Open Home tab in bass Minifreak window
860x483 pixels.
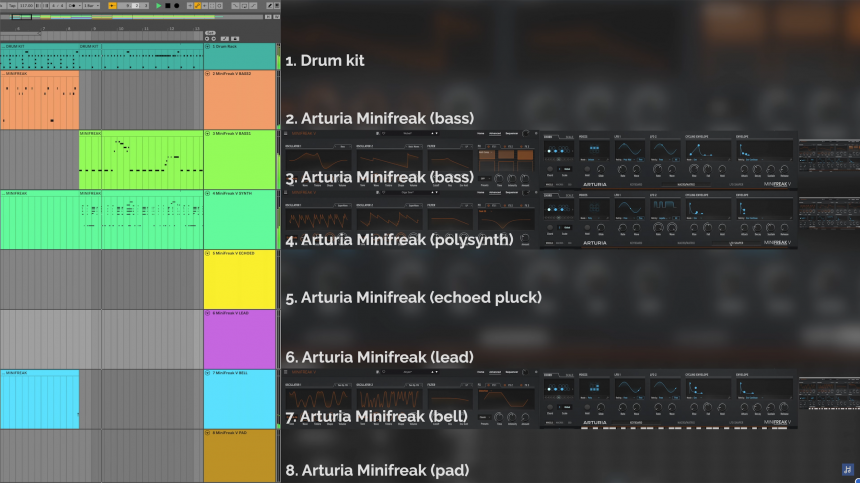480,133
